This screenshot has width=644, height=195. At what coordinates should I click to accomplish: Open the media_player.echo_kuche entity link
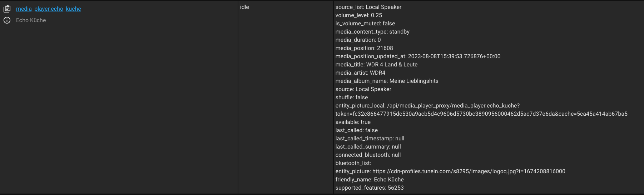49,9
